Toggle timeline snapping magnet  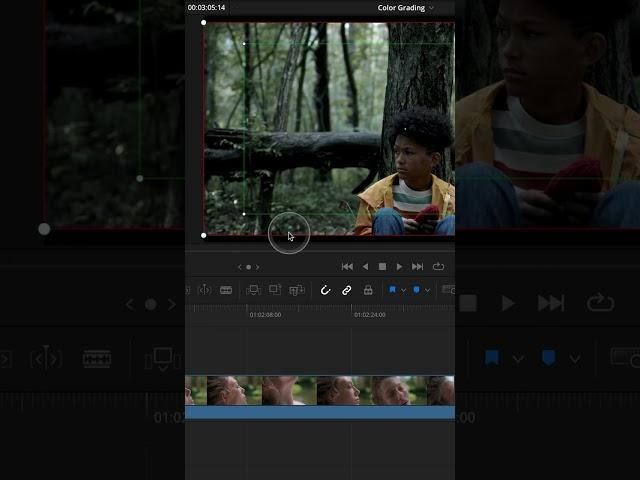coord(325,290)
